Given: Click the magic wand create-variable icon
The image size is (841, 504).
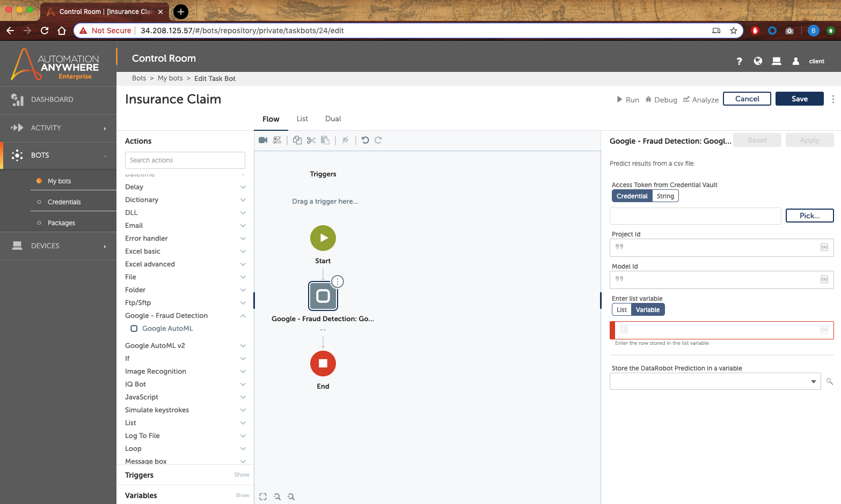Looking at the screenshot, I should (829, 381).
